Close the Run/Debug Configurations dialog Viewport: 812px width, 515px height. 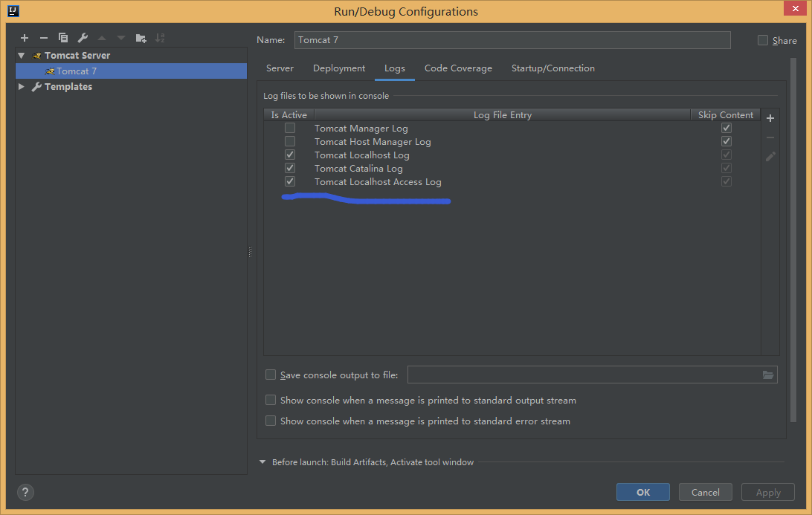(x=795, y=8)
